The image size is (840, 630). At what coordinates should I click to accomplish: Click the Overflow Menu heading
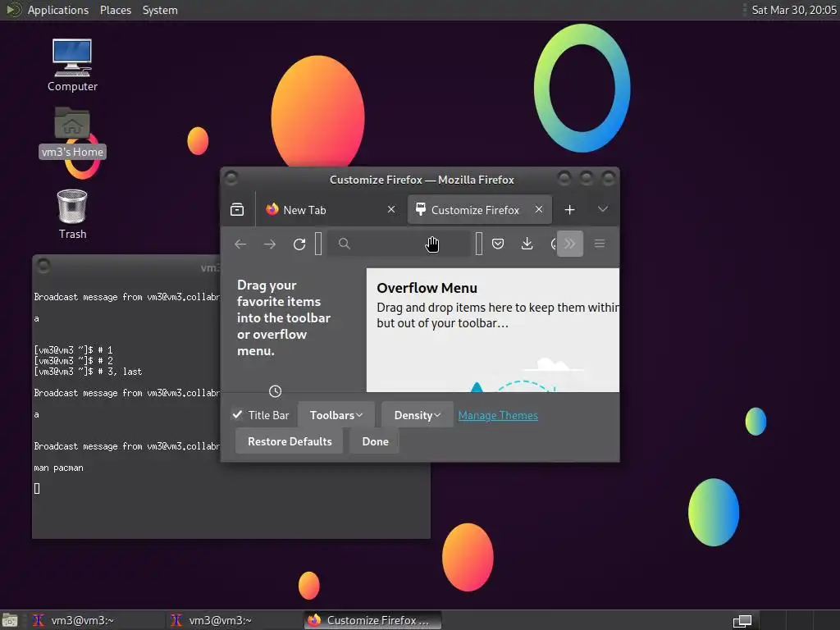pos(427,288)
